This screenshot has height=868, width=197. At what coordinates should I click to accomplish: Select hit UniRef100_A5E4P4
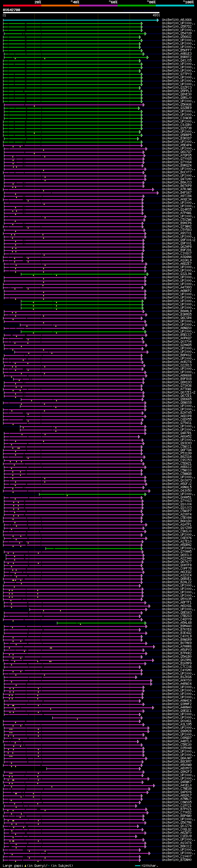[x=177, y=145]
